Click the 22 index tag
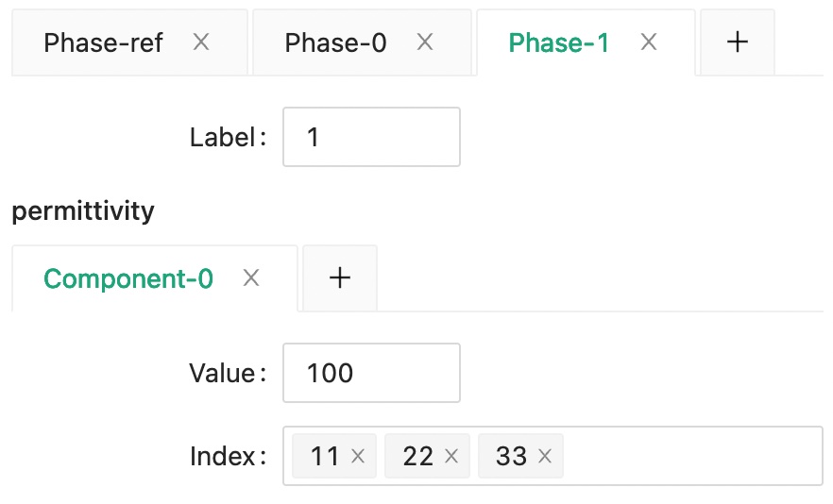 coord(417,457)
